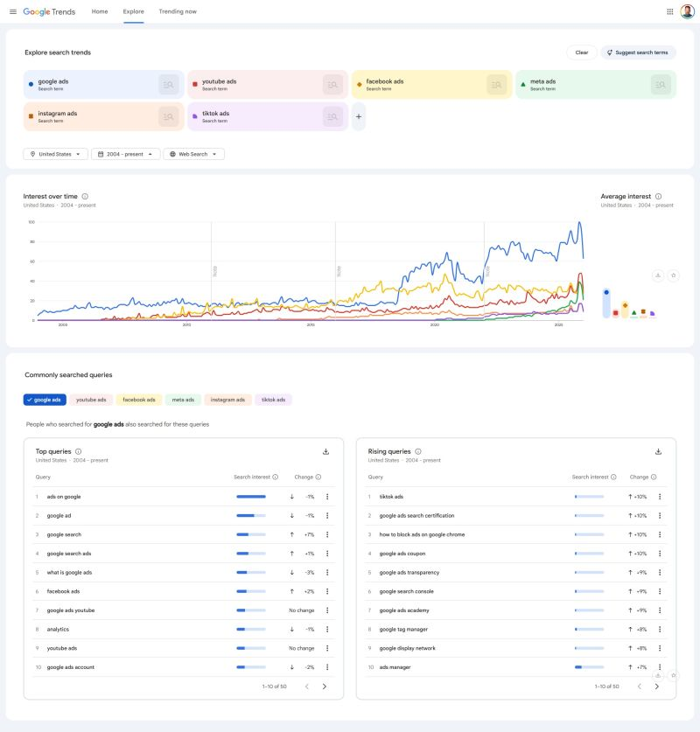Select the facebook ads query chip
The height and width of the screenshot is (732, 700).
139,400
